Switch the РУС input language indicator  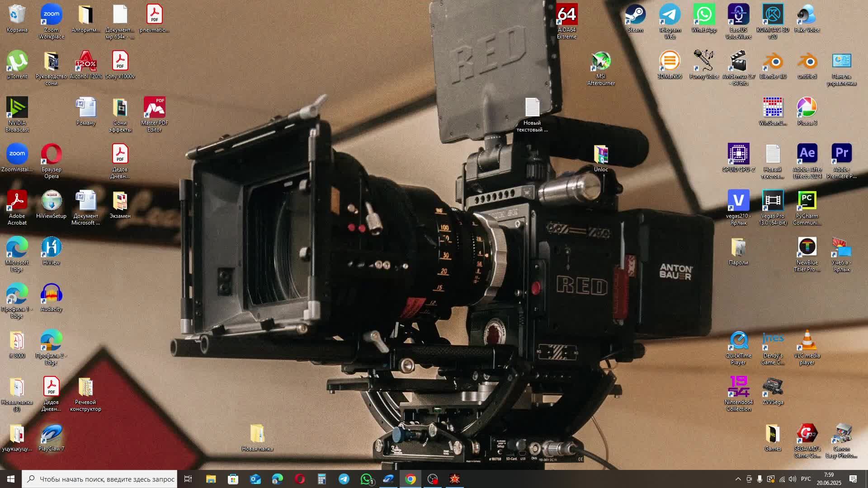[806, 479]
